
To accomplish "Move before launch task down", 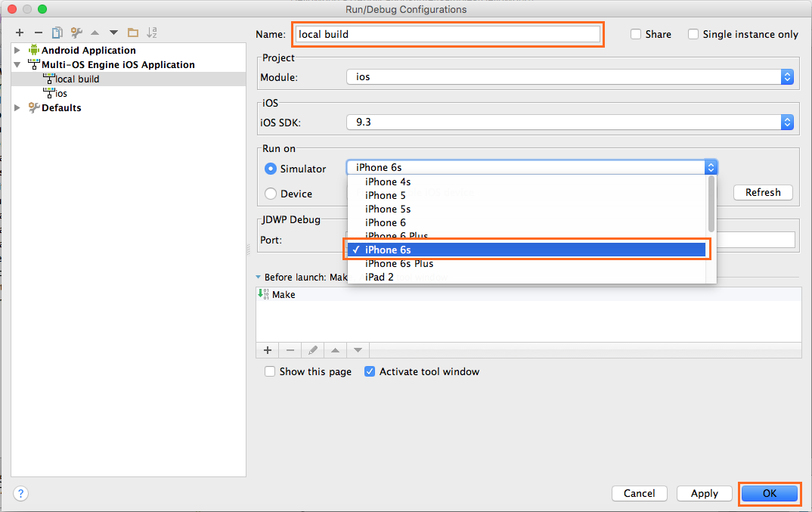I will point(358,350).
